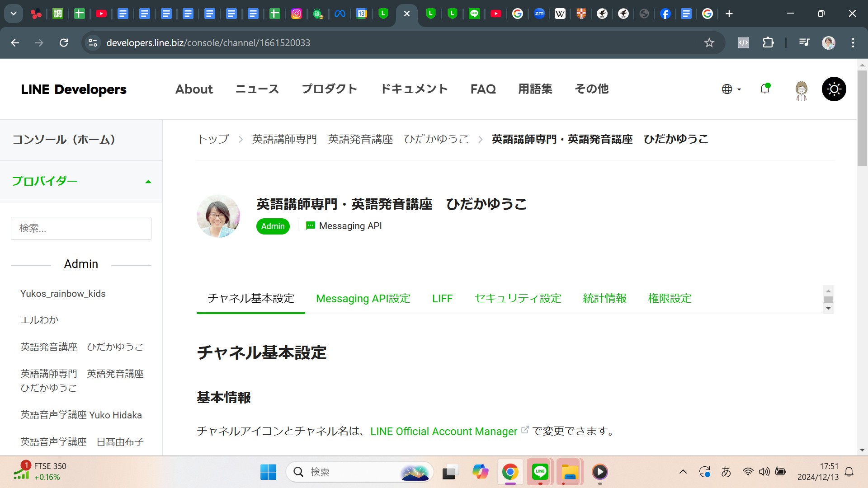Collapse the プロバイダー section

point(81,181)
